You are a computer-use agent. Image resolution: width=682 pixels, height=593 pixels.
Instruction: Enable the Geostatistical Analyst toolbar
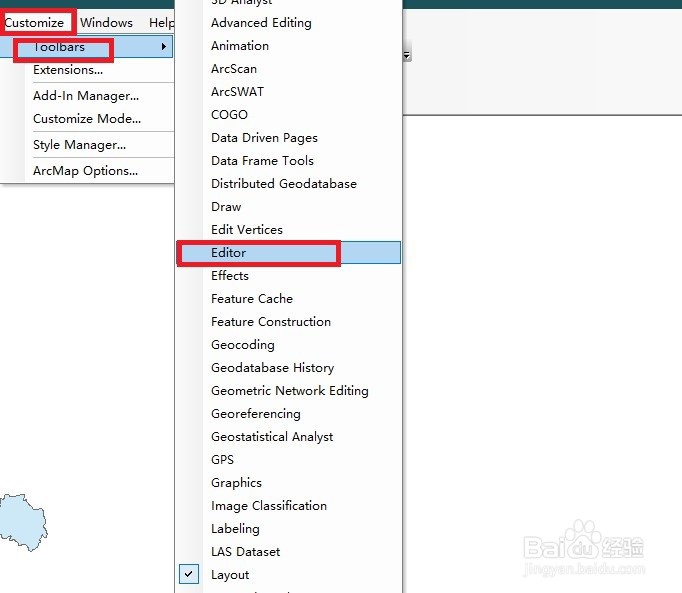[272, 436]
